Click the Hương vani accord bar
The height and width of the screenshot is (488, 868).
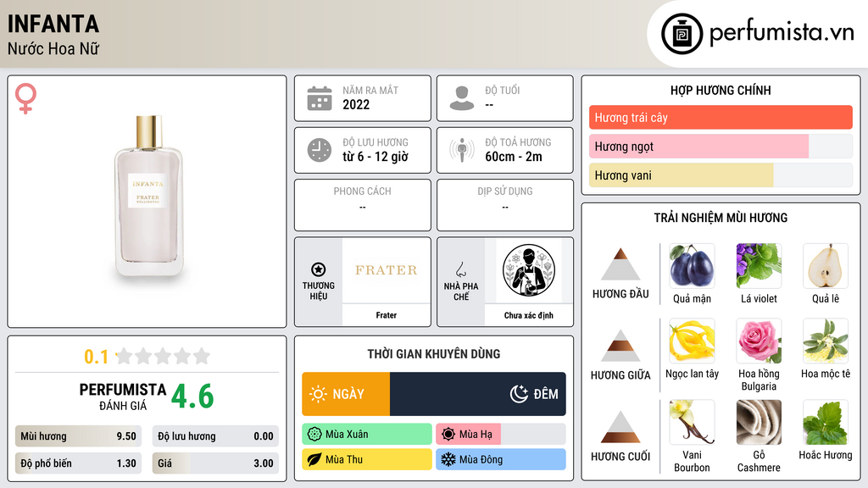pyautogui.click(x=721, y=175)
